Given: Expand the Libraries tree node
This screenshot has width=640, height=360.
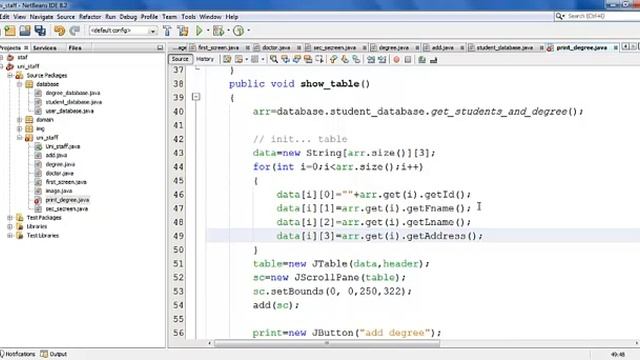Looking at the screenshot, I should click(x=10, y=227).
